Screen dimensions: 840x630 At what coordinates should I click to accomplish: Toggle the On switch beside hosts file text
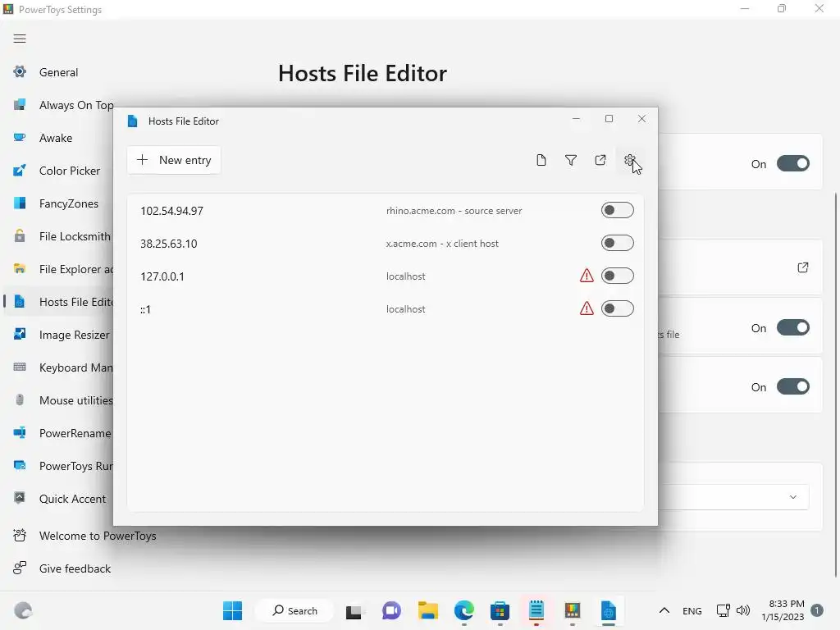pos(793,327)
